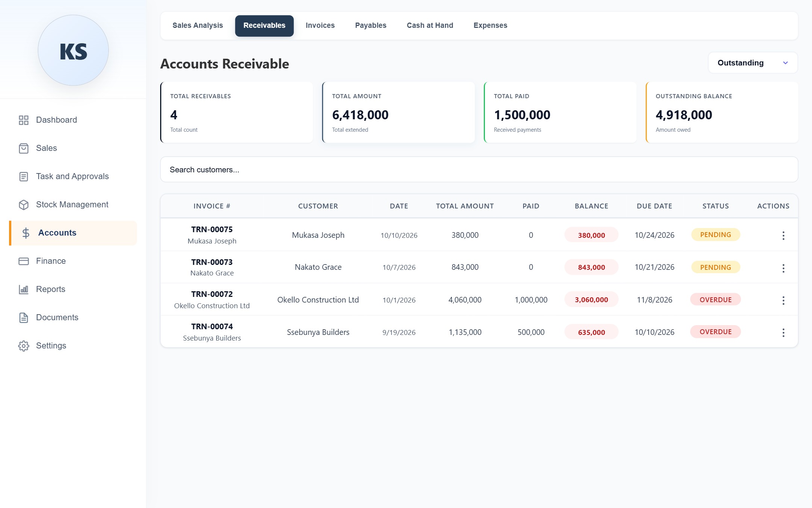The height and width of the screenshot is (508, 812).
Task: Click the 3,060,000 balance badge
Action: point(591,300)
